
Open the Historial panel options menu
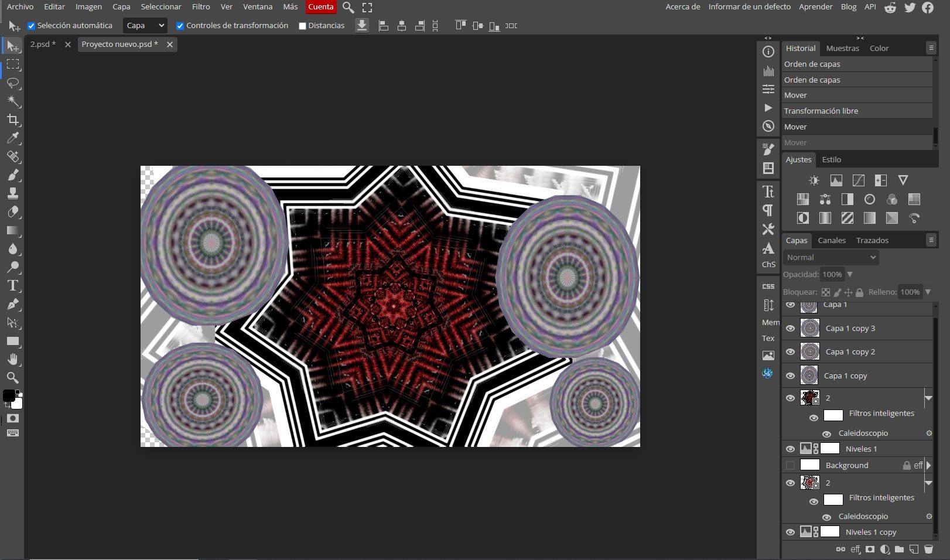pyautogui.click(x=931, y=48)
